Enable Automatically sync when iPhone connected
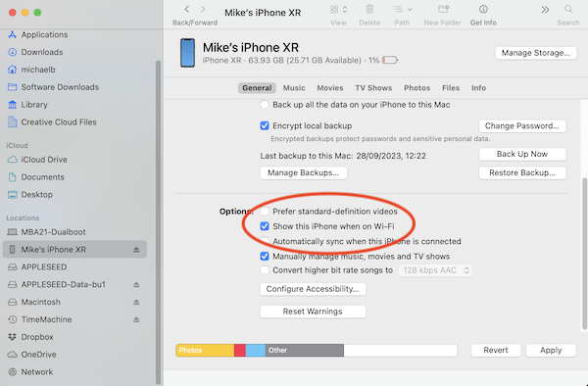588x386 pixels. 265,241
